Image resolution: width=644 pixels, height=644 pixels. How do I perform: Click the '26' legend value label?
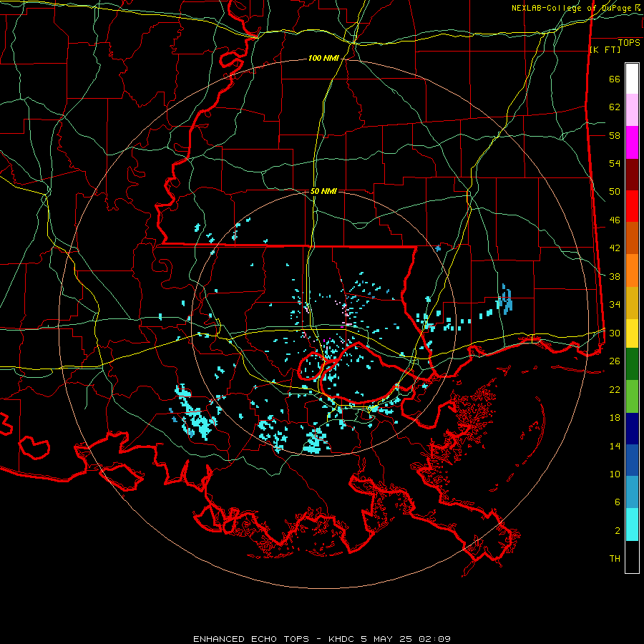tap(615, 361)
